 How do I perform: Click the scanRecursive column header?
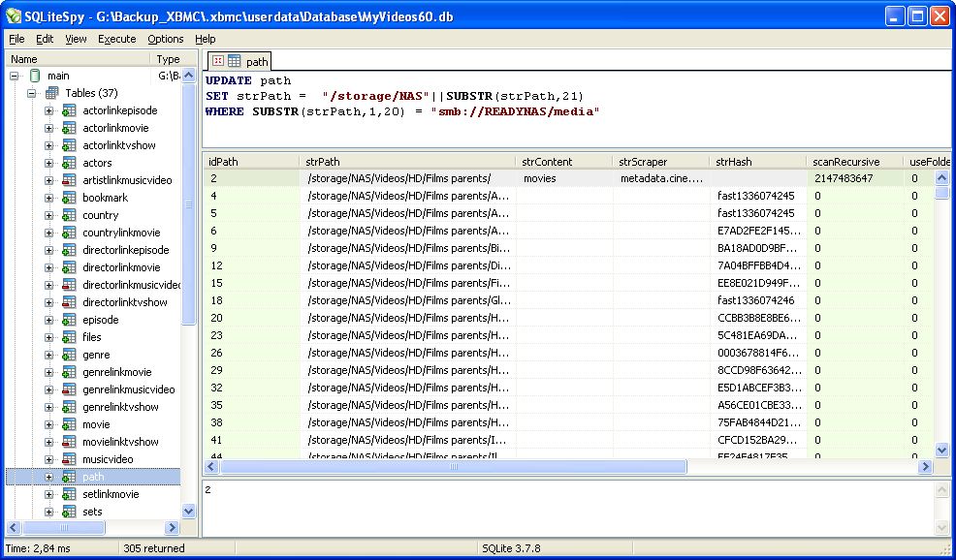coord(855,162)
